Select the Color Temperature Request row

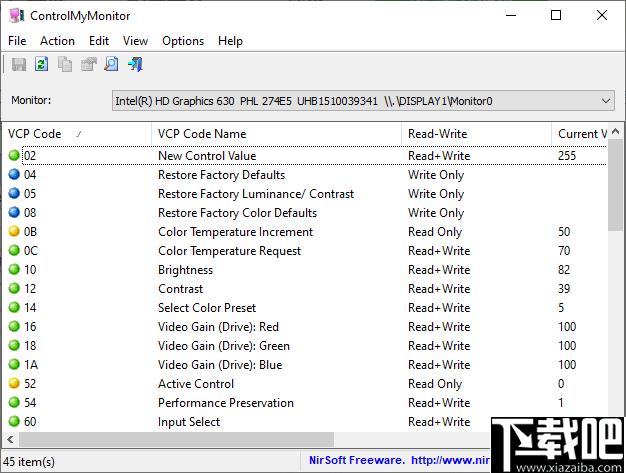tap(305, 250)
